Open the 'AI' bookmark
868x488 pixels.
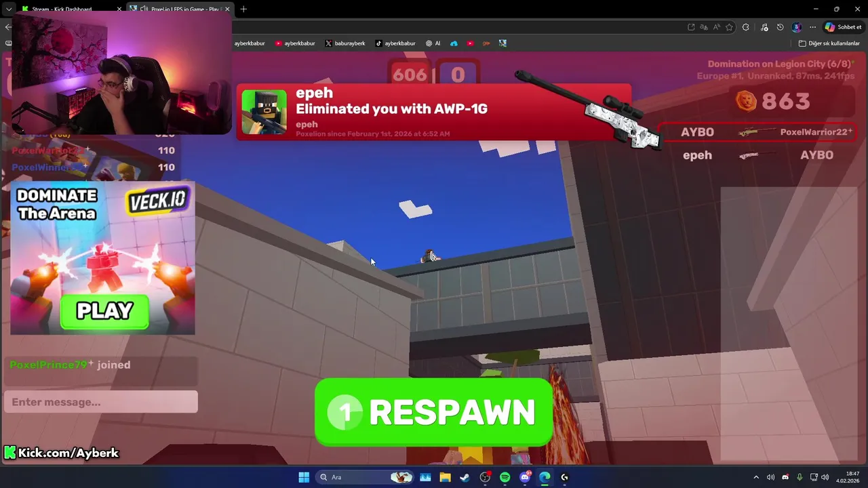pos(433,43)
